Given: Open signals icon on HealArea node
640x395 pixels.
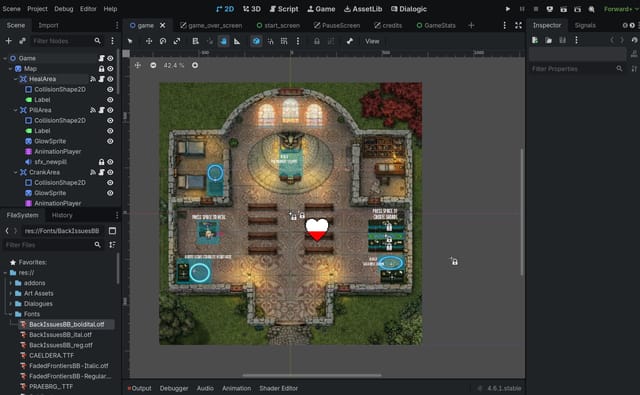Looking at the screenshot, I should pos(93,79).
